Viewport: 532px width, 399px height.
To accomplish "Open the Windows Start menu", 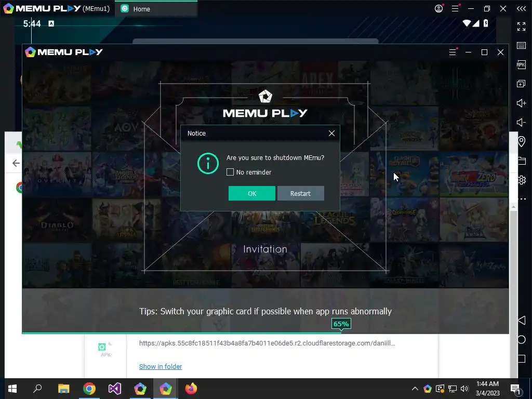I will [12, 389].
